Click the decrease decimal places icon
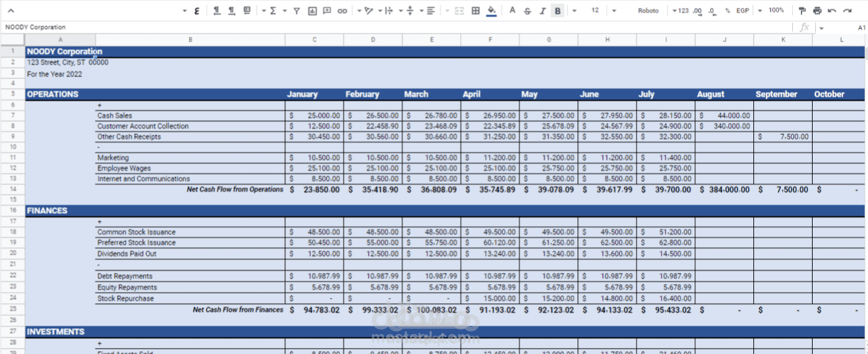868x354 pixels. (x=712, y=11)
